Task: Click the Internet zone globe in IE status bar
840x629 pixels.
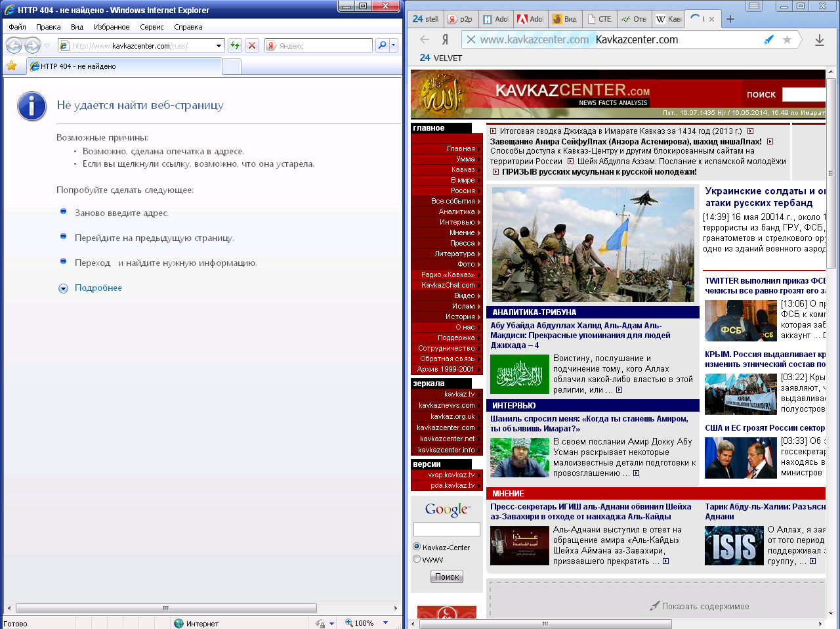Action: click(178, 623)
